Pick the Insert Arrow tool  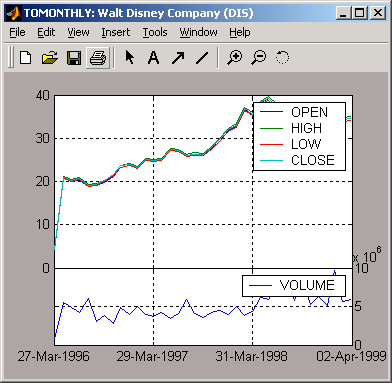point(178,58)
